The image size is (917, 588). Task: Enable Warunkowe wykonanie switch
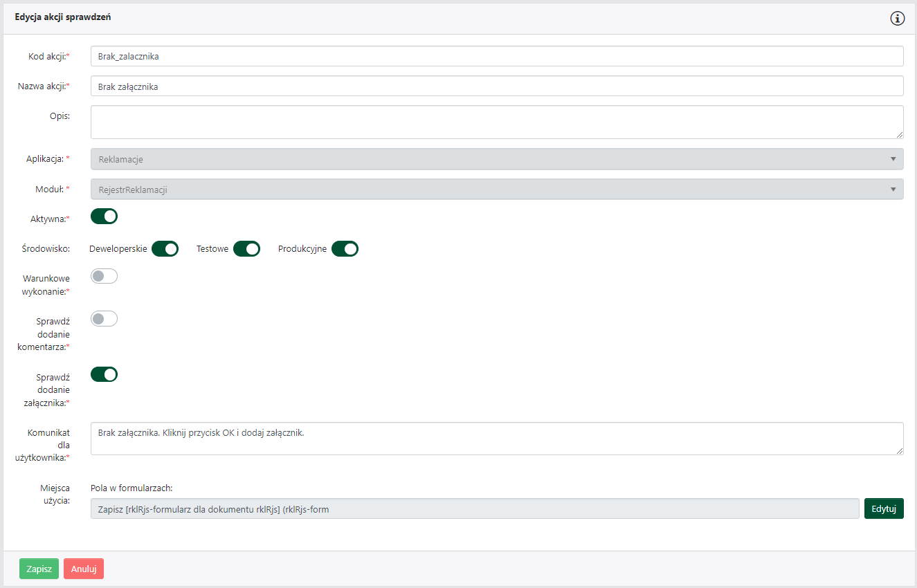(x=105, y=276)
